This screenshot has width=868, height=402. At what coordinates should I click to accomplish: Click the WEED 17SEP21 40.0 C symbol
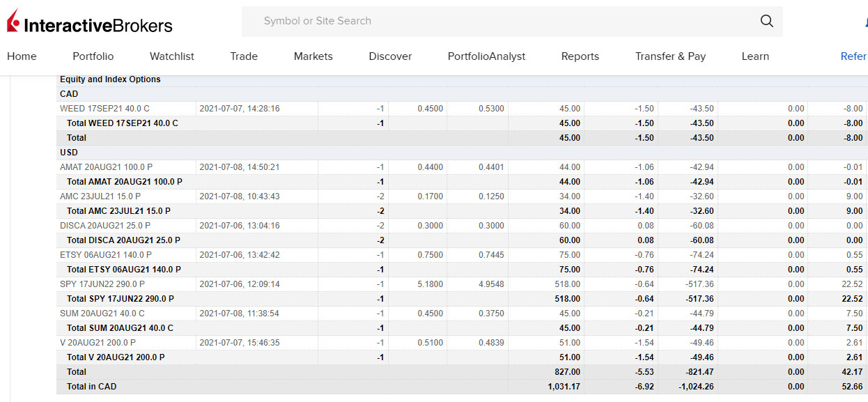point(104,109)
